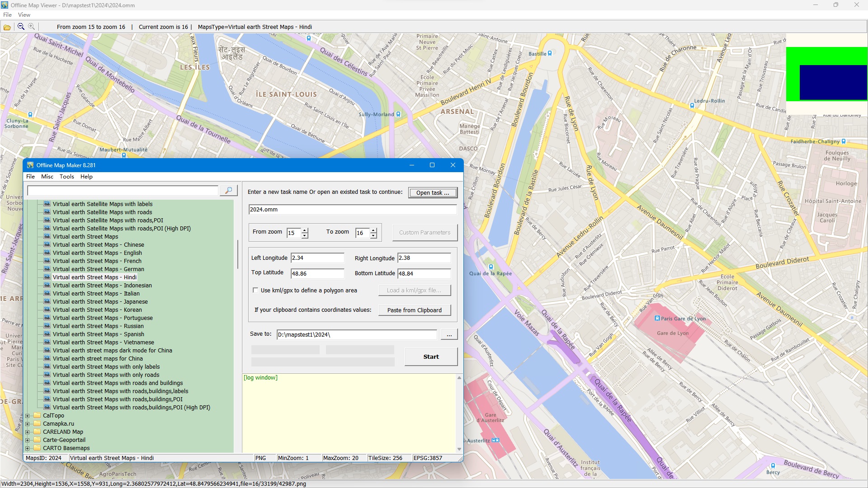Open the View menu in Offline Map Viewer
Viewport: 868px width, 488px height.
(24, 14)
